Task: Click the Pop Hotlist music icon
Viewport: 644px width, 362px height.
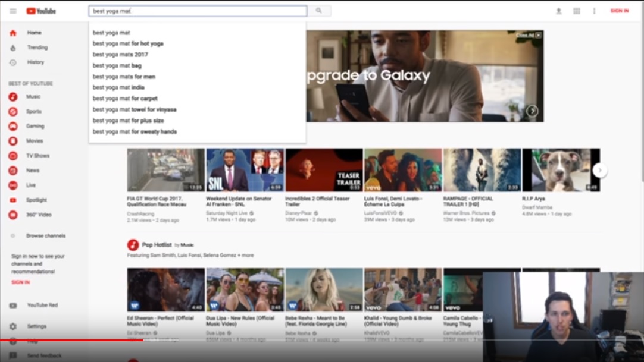Action: 133,245
